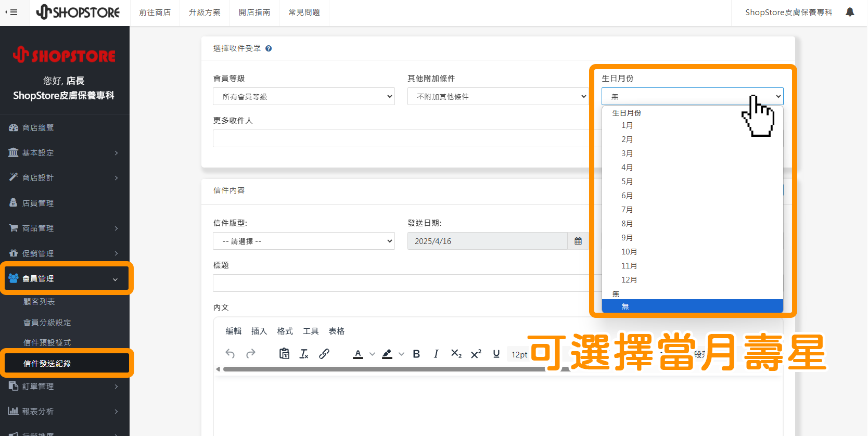The width and height of the screenshot is (868, 436).
Task: Select 4月 in the birthday month list
Action: [x=693, y=168]
